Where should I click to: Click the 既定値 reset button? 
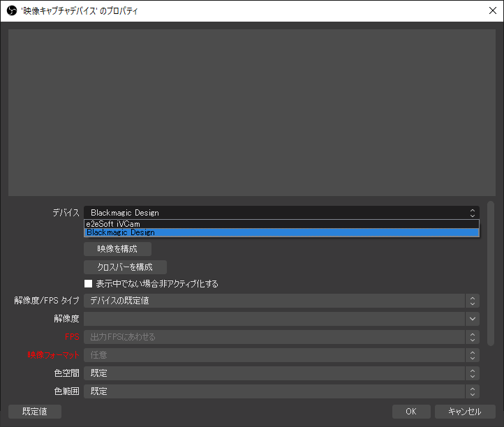(x=35, y=412)
